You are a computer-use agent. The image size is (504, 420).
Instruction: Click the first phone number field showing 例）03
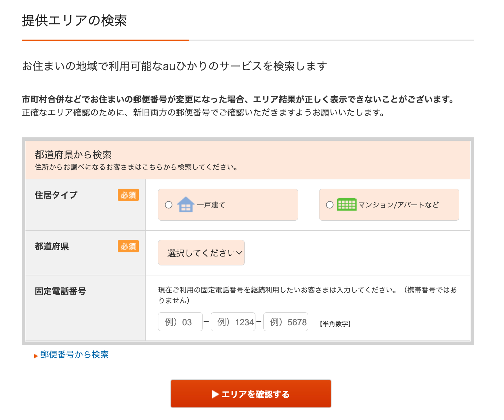tap(180, 322)
